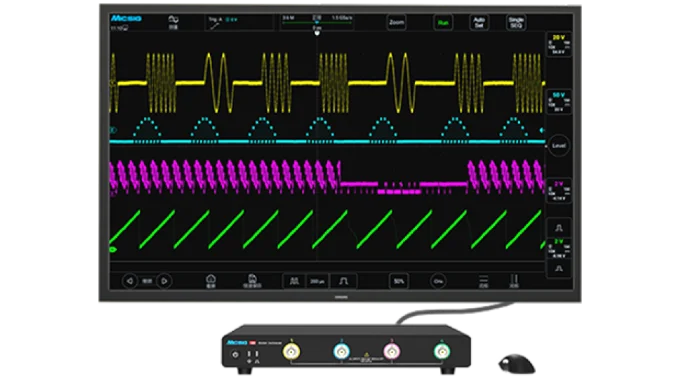Open the trigger settings Trig A box

[x=239, y=23]
